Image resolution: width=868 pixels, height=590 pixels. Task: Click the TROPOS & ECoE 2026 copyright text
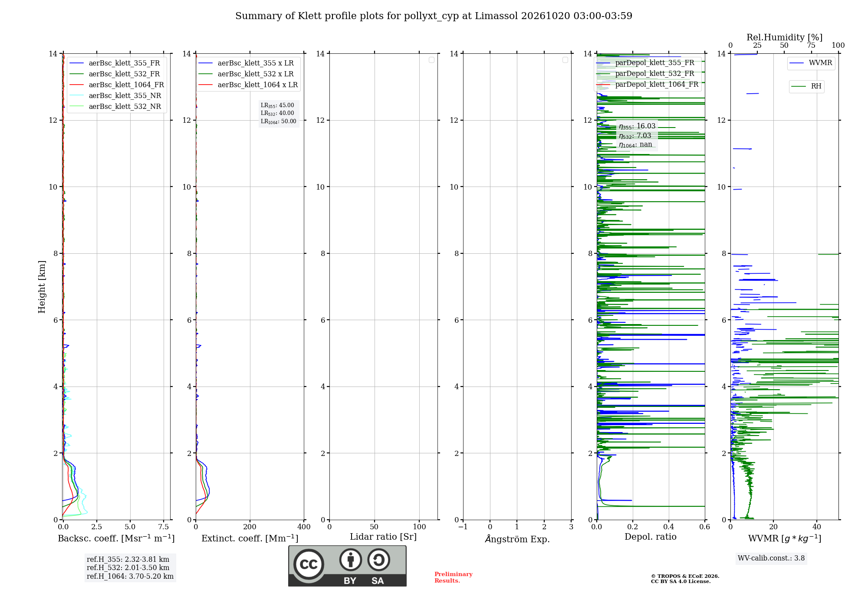click(685, 576)
